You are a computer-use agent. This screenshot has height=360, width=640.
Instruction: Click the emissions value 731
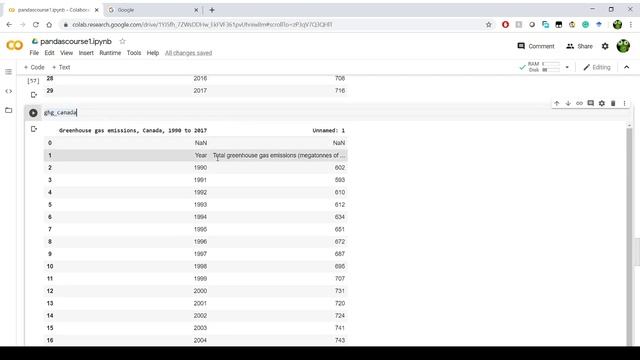(340, 291)
